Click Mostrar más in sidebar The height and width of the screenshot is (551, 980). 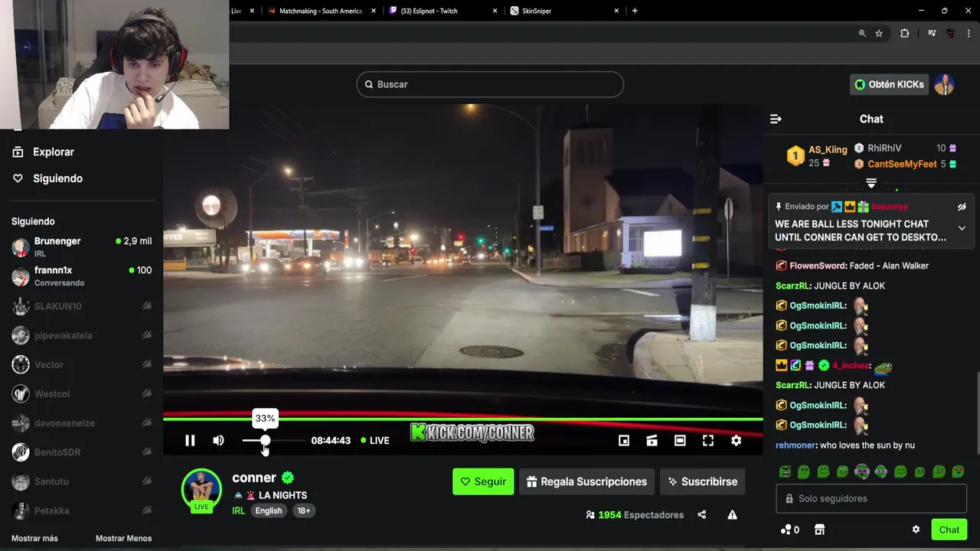pyautogui.click(x=34, y=538)
